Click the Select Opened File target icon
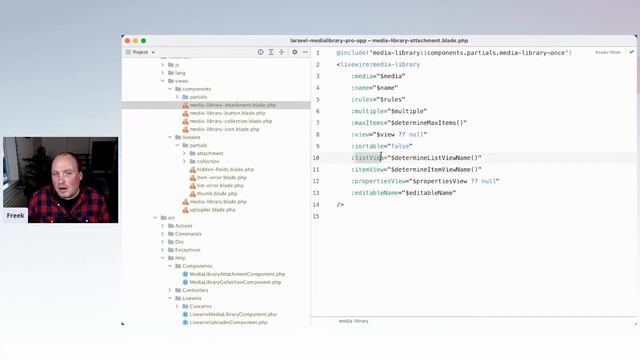The height and width of the screenshot is (360, 640). pos(260,52)
